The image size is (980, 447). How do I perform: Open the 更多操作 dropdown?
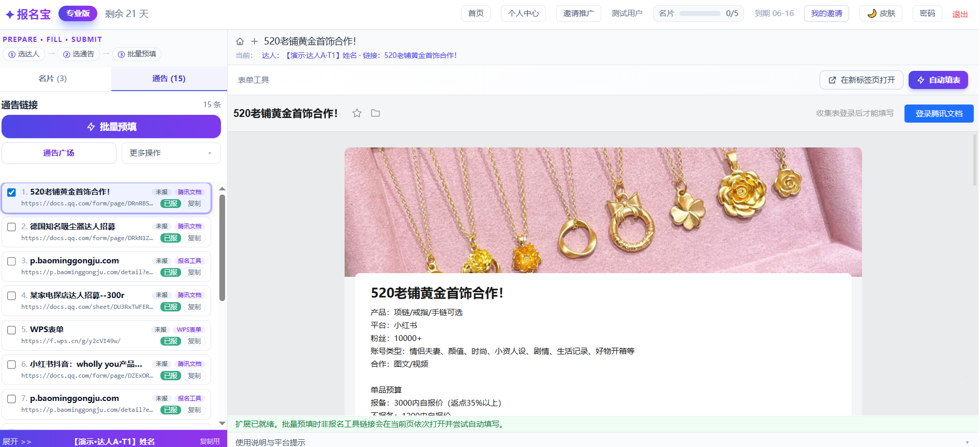point(171,153)
